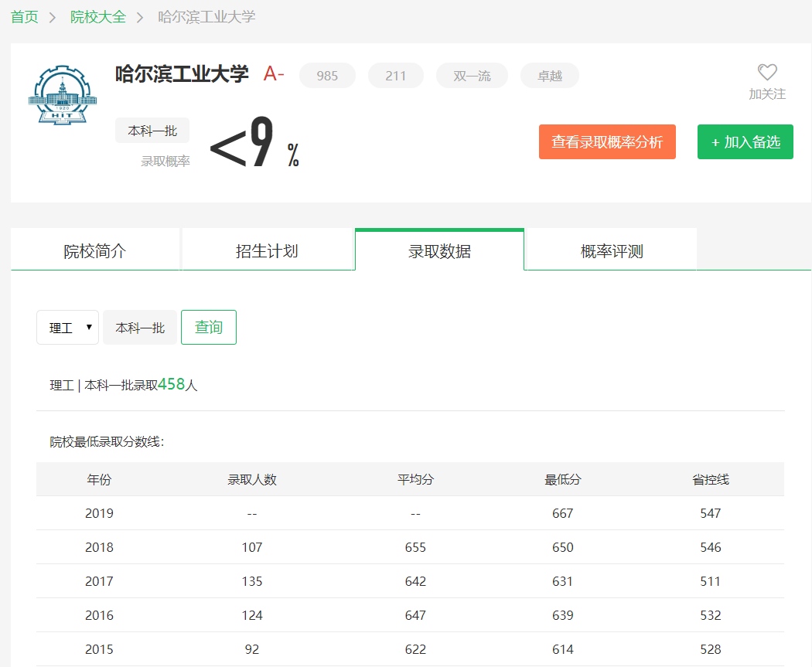812x667 pixels.
Task: Click the 查看录取概率分析 button
Action: (607, 141)
